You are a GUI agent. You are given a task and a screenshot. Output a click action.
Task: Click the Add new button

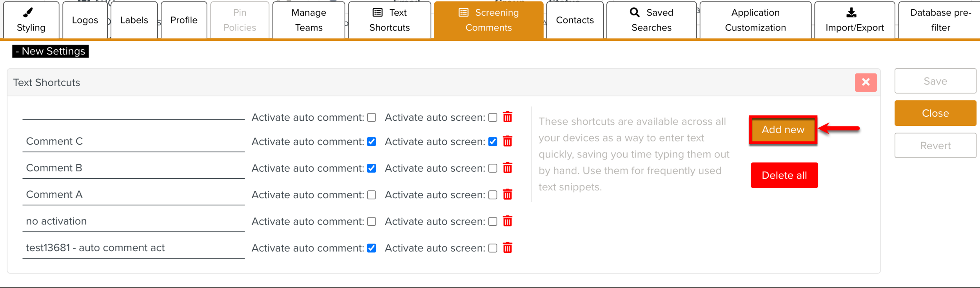[783, 130]
